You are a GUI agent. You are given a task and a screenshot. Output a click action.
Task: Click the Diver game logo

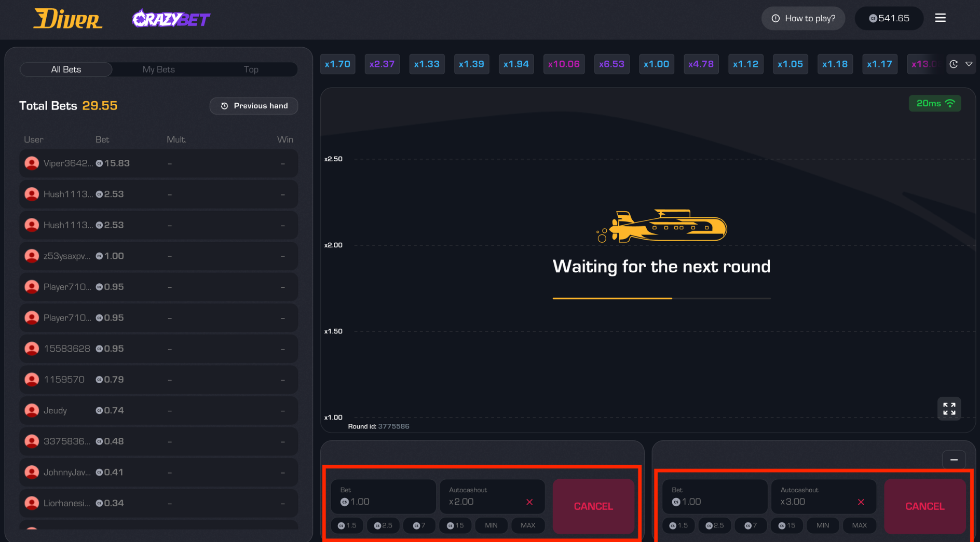pos(68,19)
